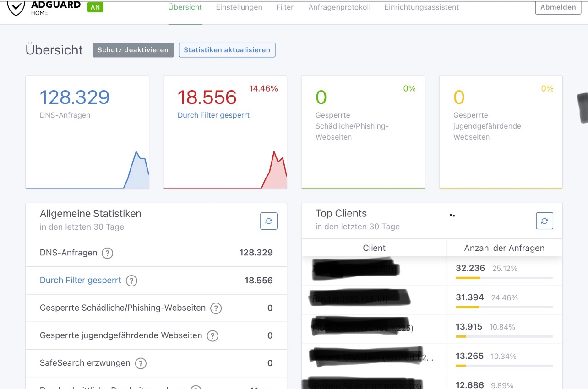This screenshot has width=588, height=389.
Task: Click the progress bar under 13.915
Action: 504,336
